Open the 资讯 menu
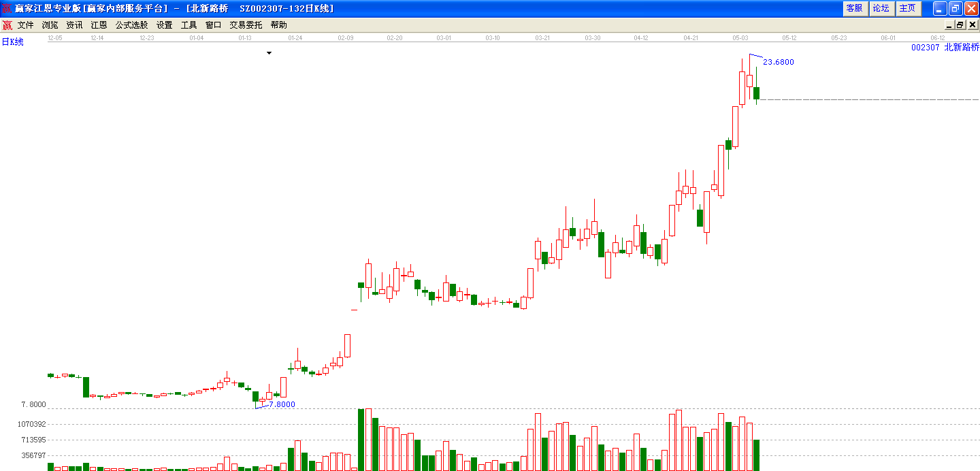 coord(74,25)
